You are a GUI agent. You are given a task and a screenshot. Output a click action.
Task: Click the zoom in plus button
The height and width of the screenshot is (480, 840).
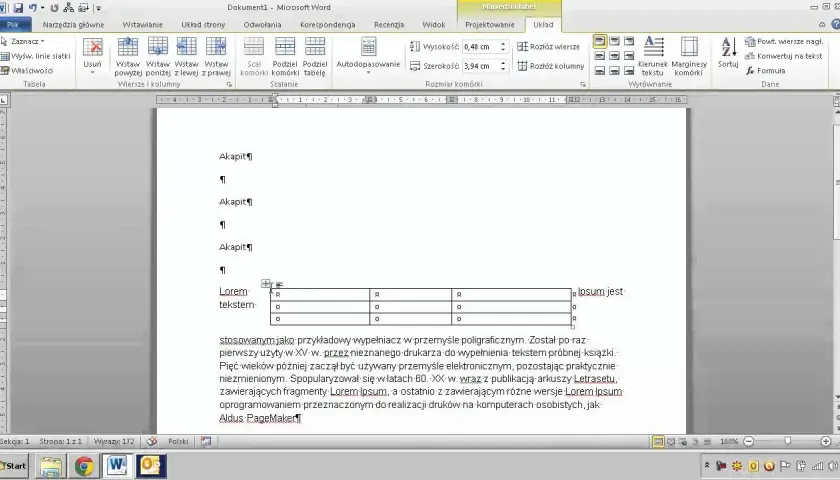pos(826,441)
